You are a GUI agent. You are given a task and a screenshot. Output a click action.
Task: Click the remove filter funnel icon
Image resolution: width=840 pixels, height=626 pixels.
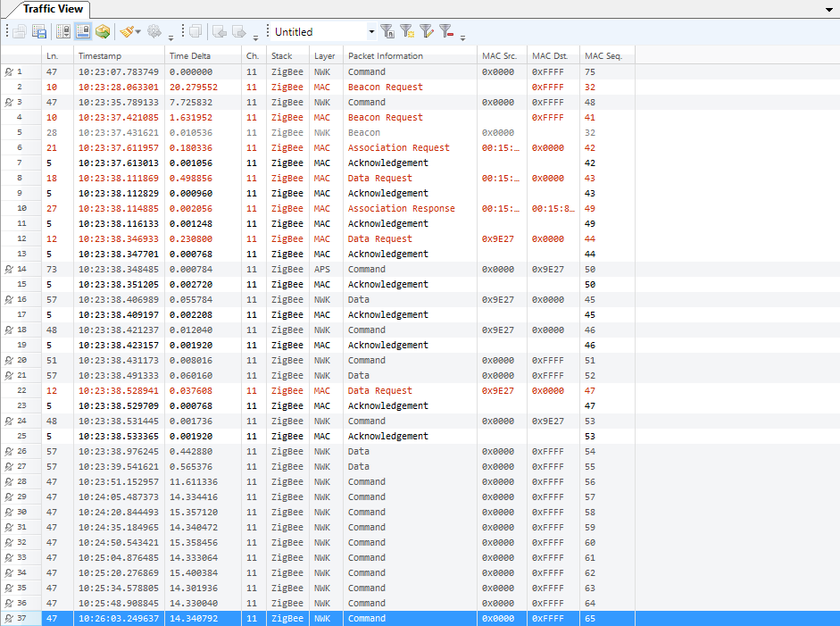point(446,31)
